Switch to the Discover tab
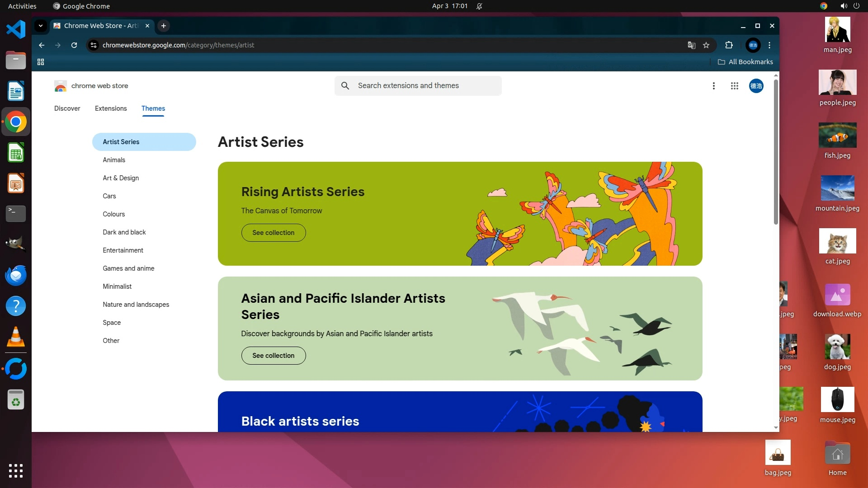 click(67, 108)
